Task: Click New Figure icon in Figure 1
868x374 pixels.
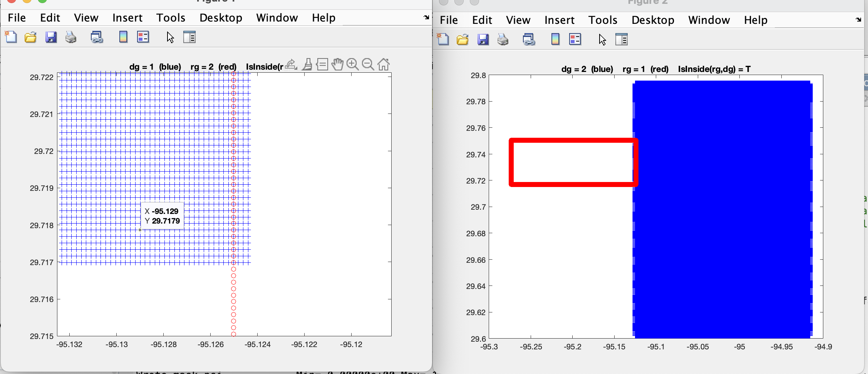Action: pos(11,37)
